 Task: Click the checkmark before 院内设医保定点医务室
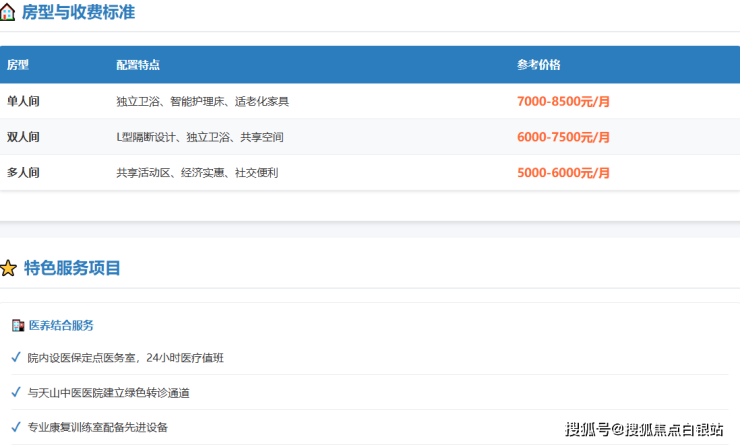15,357
